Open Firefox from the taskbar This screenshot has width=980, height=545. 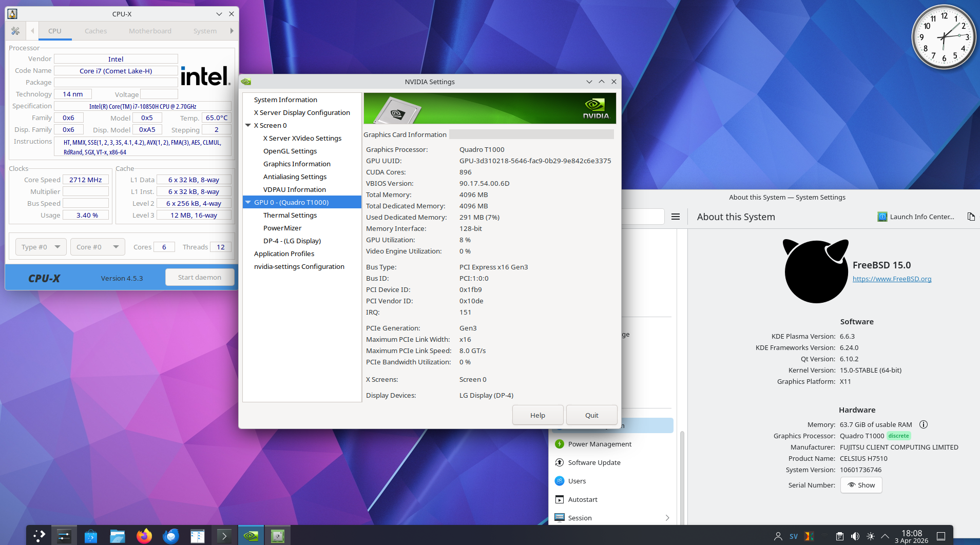click(x=144, y=536)
